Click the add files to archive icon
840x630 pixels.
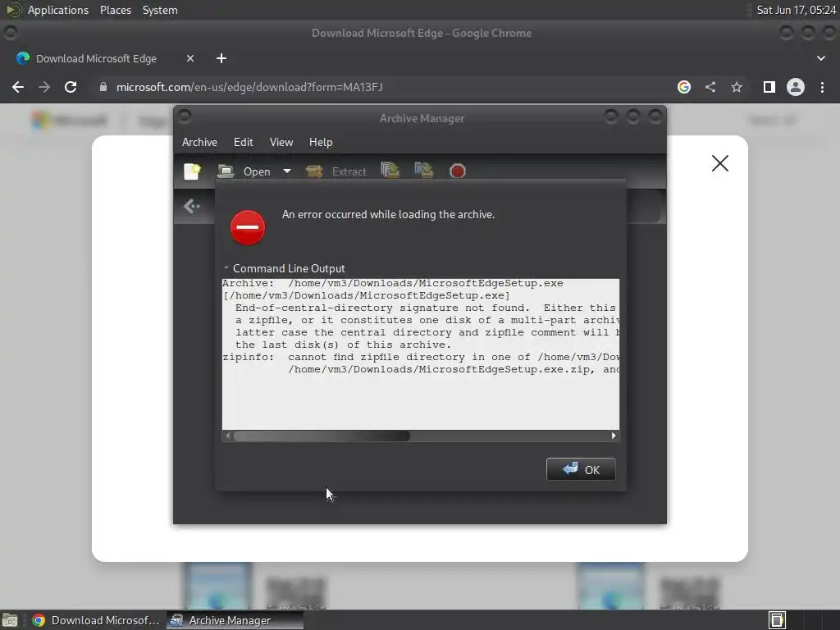click(390, 171)
